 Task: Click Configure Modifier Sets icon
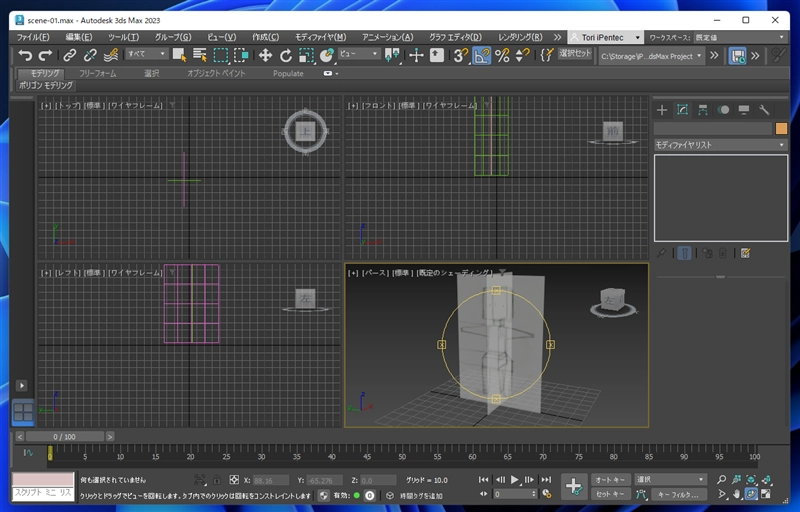click(x=745, y=253)
